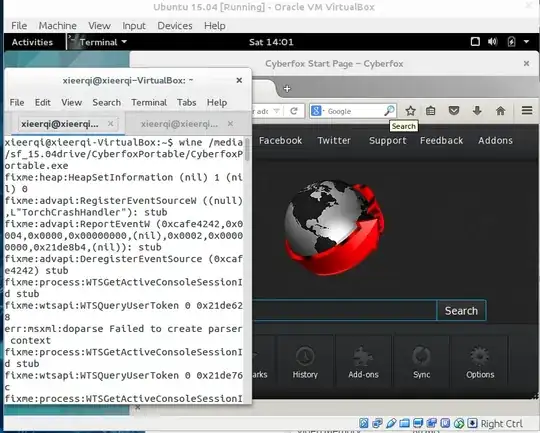Open terminal Help menu
Screen dimensions: 540x433
click(217, 102)
